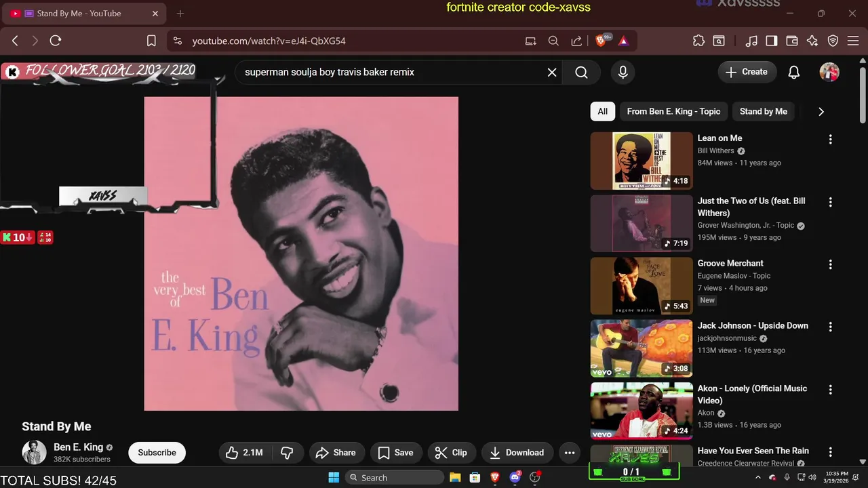
Task: Select the All filter chip
Action: 603,111
